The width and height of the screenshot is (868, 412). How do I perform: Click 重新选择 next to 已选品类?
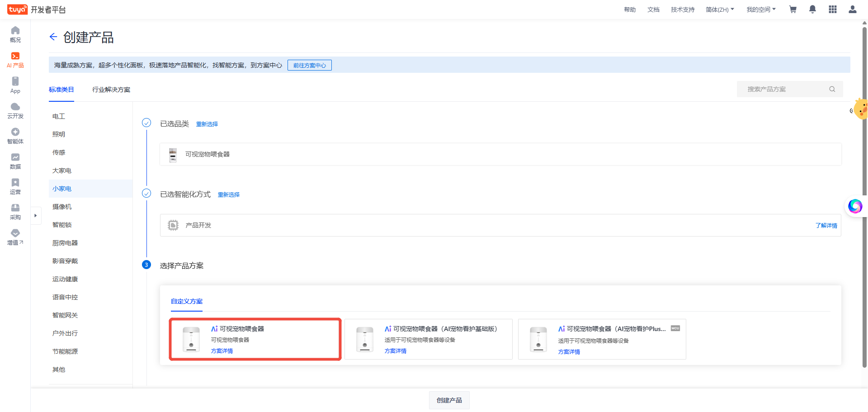[x=207, y=124]
